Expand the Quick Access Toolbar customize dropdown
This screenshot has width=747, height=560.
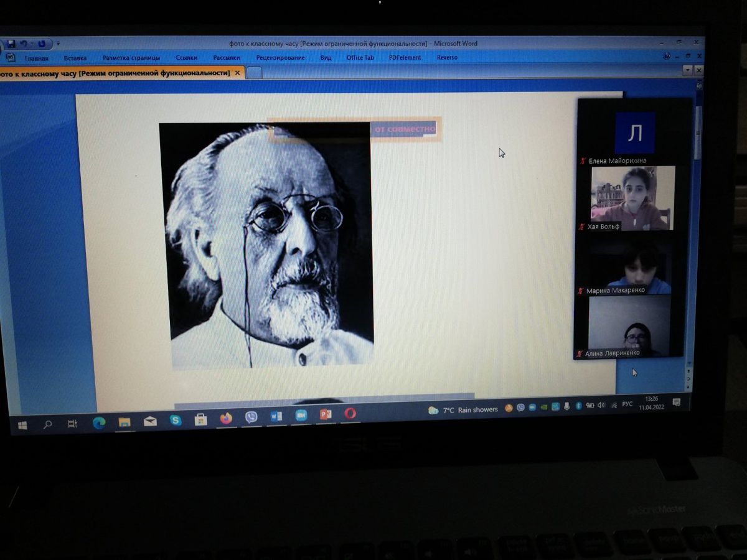tap(58, 44)
